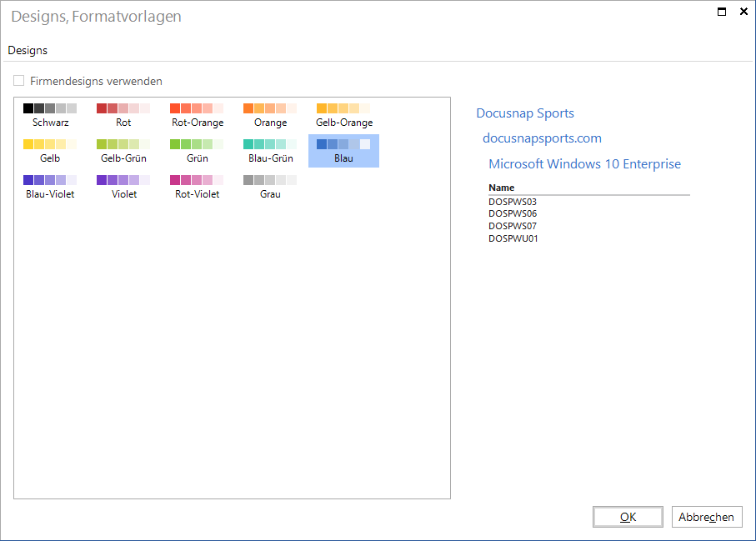Pick the Rot-Violet color scheme
The width and height of the screenshot is (756, 541).
pyautogui.click(x=198, y=187)
